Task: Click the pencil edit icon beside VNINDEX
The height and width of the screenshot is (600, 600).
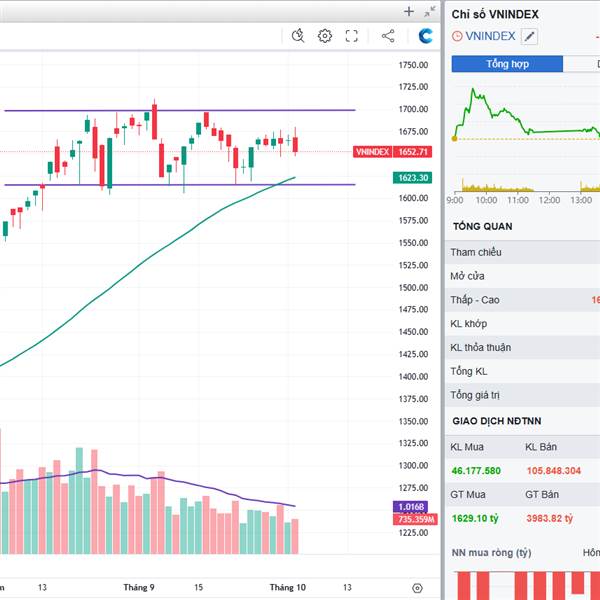Action: (529, 36)
